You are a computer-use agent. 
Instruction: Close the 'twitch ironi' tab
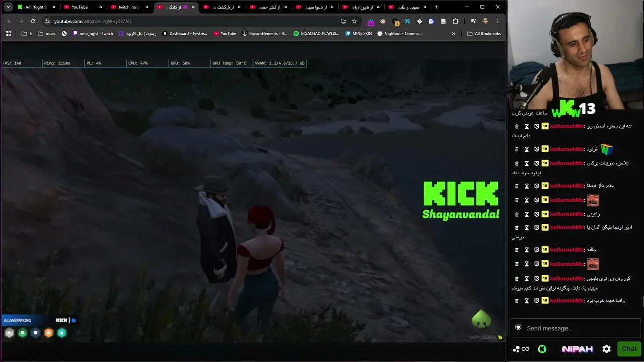pos(147,7)
